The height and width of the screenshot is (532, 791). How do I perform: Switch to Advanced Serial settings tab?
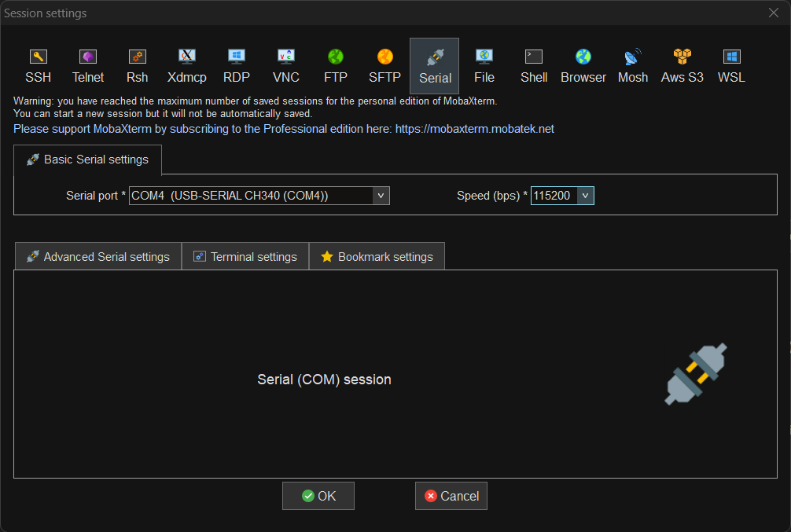tap(98, 257)
